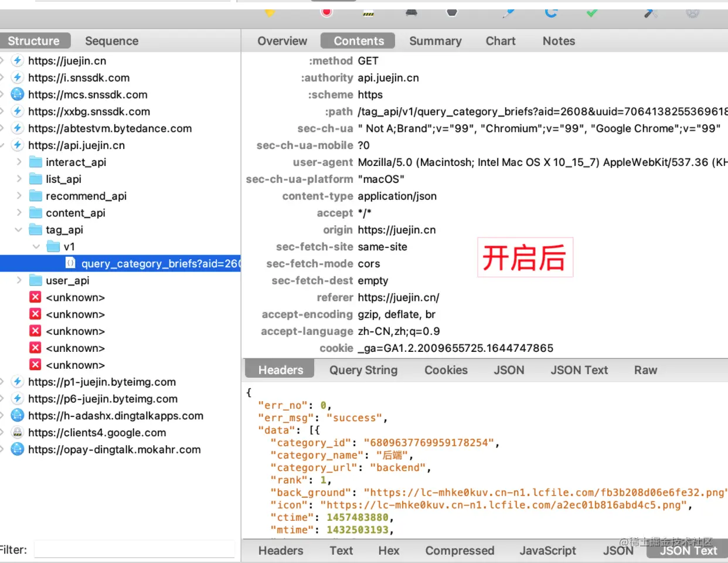
Task: Click the 'referer https://juejin.cn/' header row
Action: (484, 297)
